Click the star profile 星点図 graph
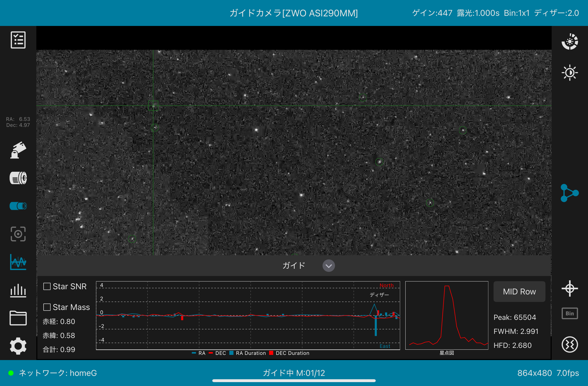This screenshot has height=386, width=588. pyautogui.click(x=447, y=315)
